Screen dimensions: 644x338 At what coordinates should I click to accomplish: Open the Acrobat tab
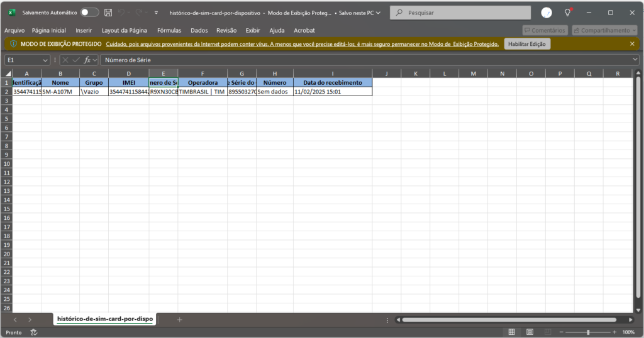[304, 30]
